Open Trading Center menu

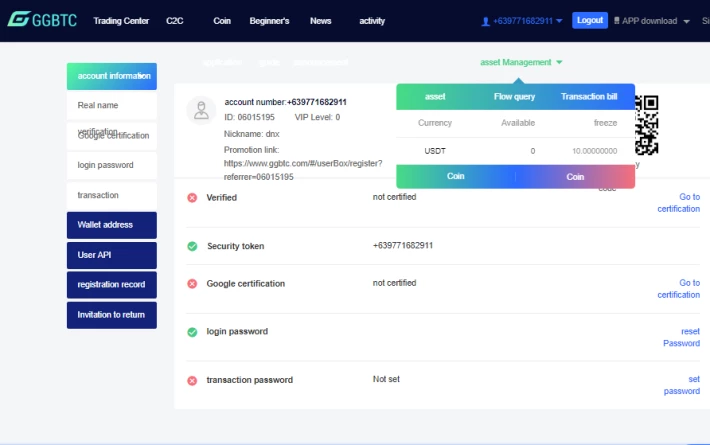click(121, 21)
